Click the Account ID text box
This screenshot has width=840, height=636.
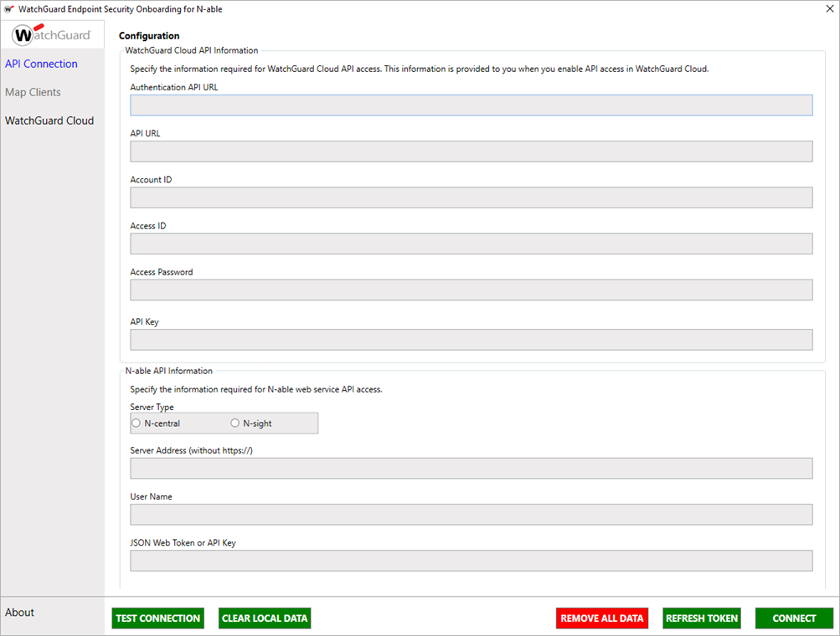coord(471,197)
